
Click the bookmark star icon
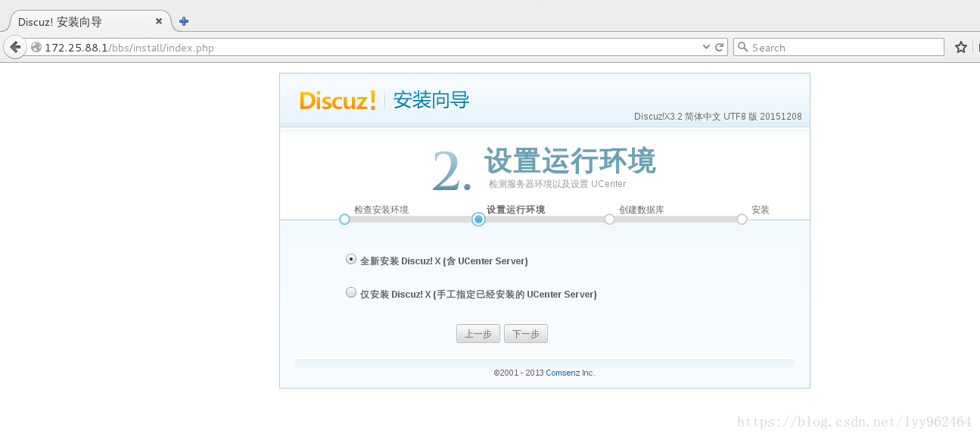click(x=961, y=47)
